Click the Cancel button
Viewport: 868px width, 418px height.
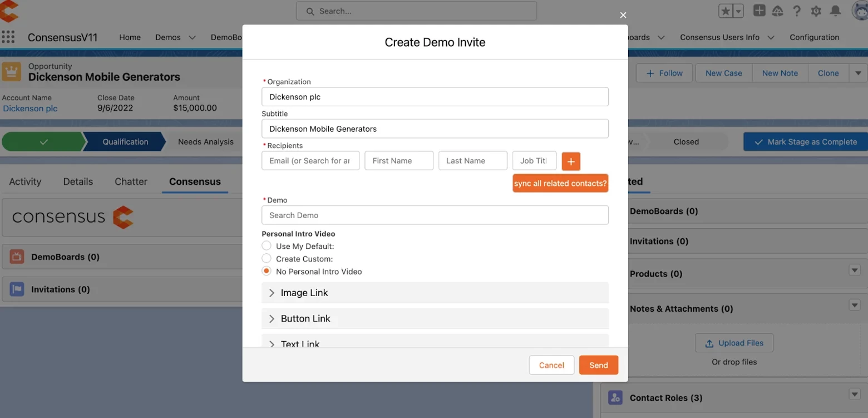(551, 365)
